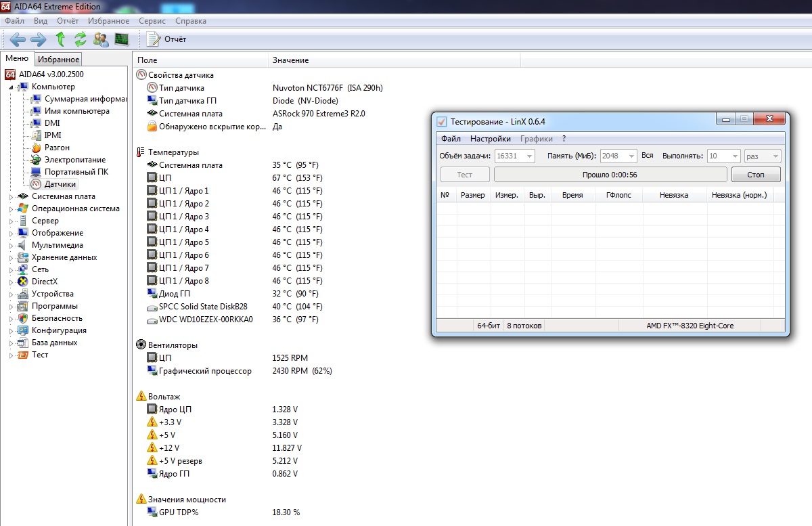Expand the Сервер tree node

tap(12, 221)
